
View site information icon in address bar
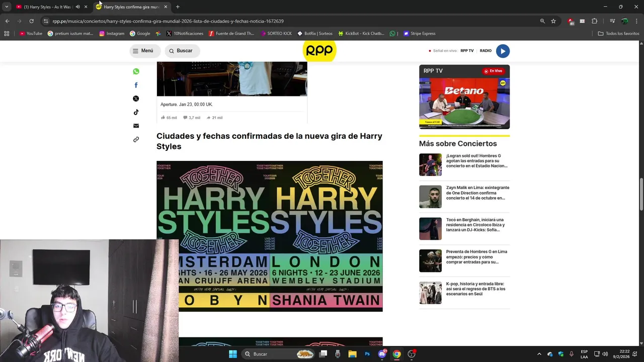pyautogui.click(x=46, y=21)
